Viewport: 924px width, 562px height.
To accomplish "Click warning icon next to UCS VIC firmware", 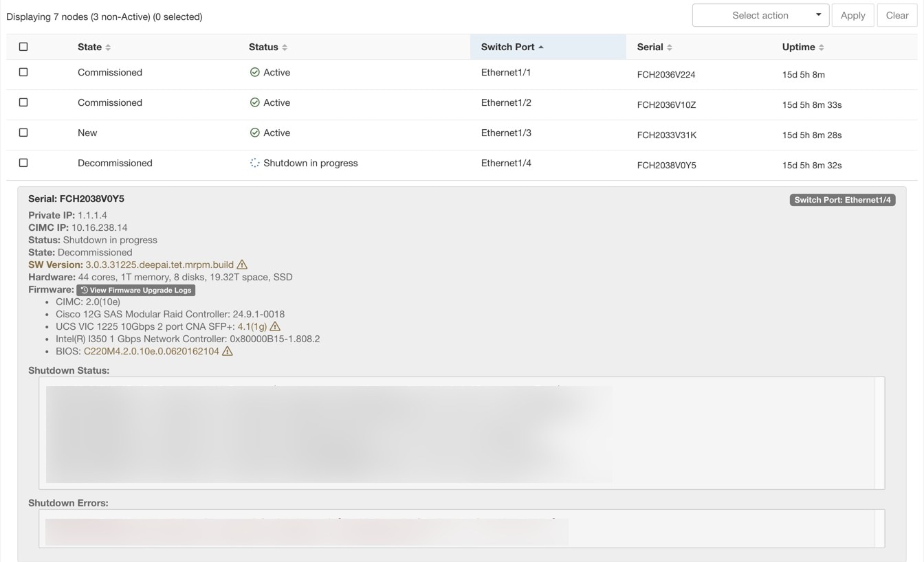I will coord(275,326).
